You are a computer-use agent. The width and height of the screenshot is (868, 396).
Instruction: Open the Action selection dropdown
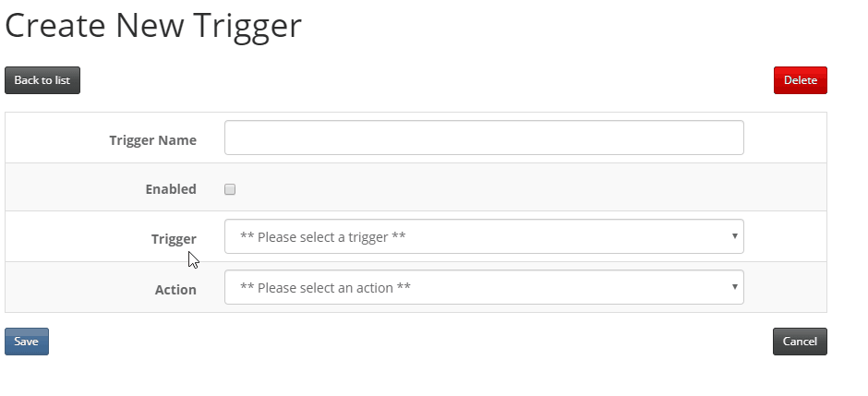pyautogui.click(x=484, y=287)
